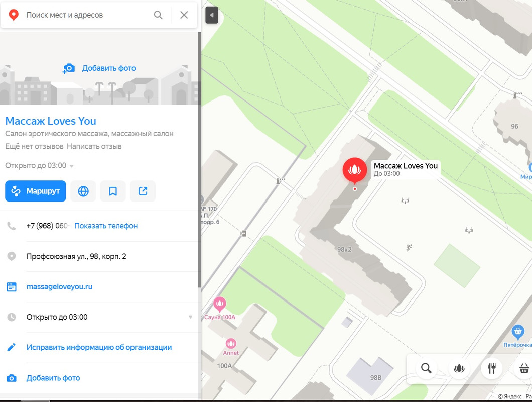The width and height of the screenshot is (532, 402).
Task: Click 'Показать телефон' link
Action: click(106, 226)
